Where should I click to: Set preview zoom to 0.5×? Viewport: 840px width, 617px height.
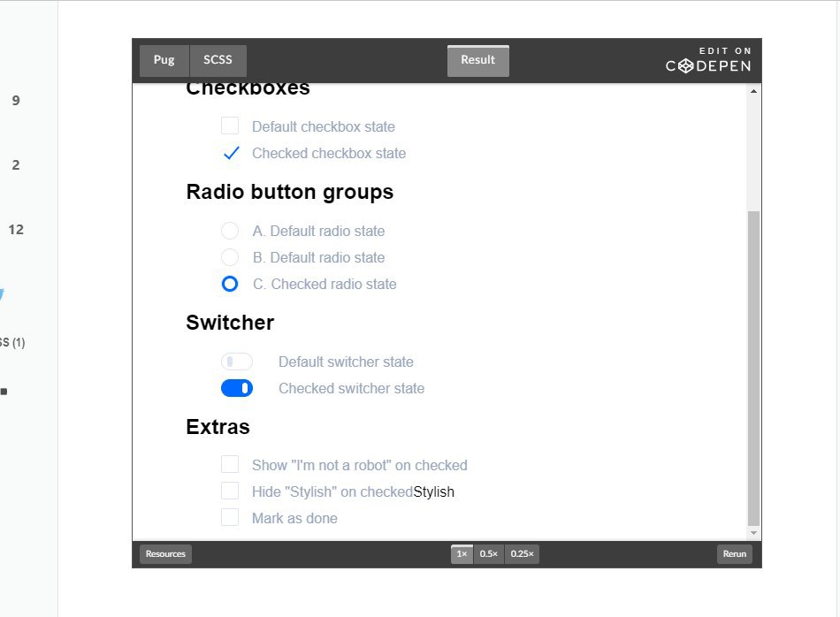tap(489, 554)
